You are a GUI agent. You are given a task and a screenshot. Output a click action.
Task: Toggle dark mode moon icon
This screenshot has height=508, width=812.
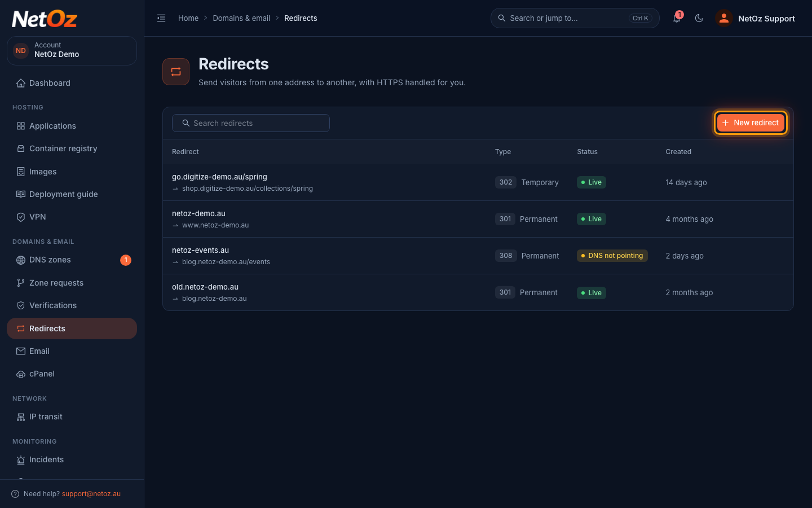[699, 18]
